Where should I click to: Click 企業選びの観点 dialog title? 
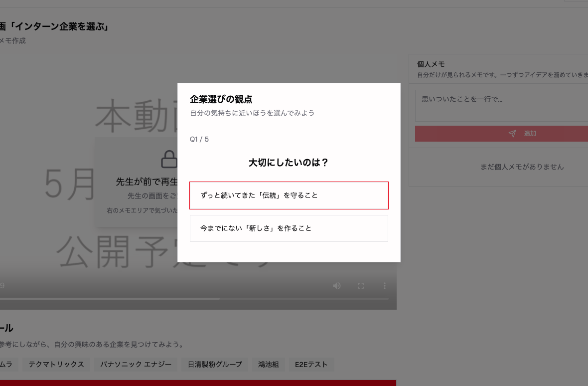point(221,99)
